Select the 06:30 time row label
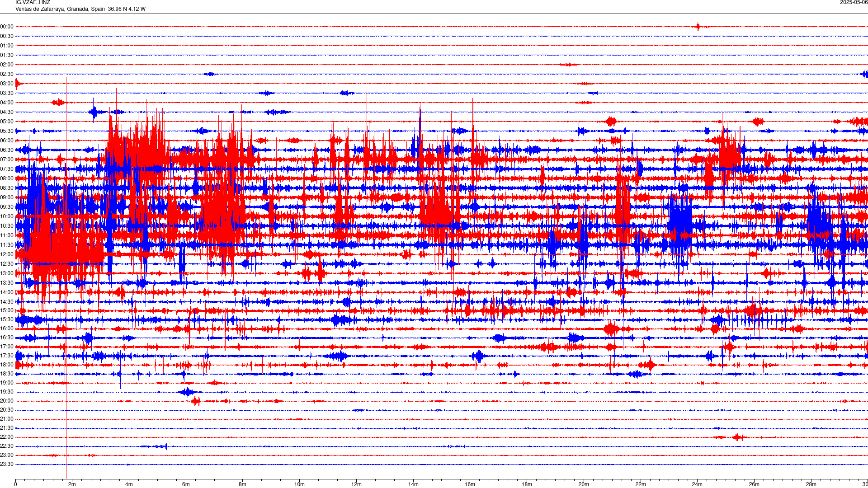Screen dimensions: 868x488 point(7,150)
